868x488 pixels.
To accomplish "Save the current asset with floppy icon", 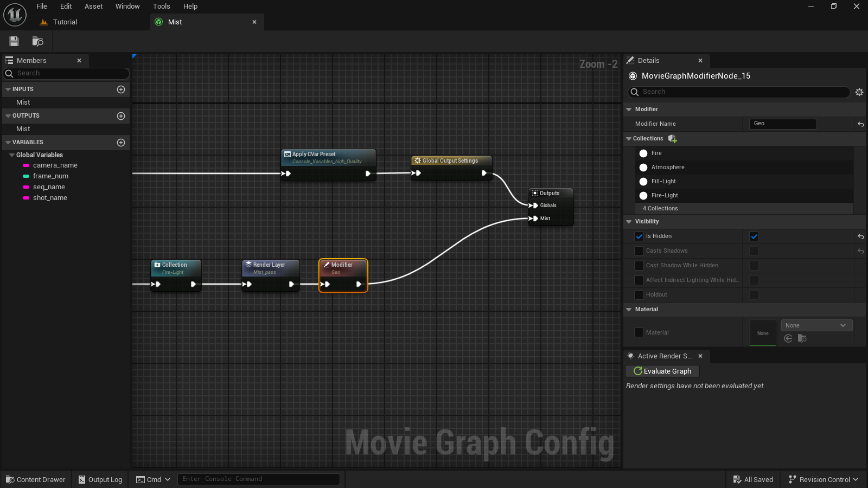I will click(x=14, y=41).
